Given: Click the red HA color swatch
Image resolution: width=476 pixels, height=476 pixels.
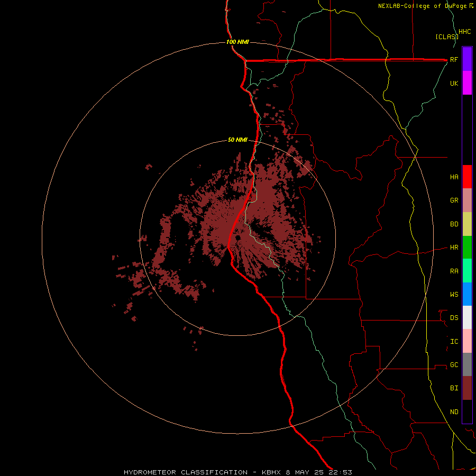Looking at the screenshot, I should click(x=467, y=177).
